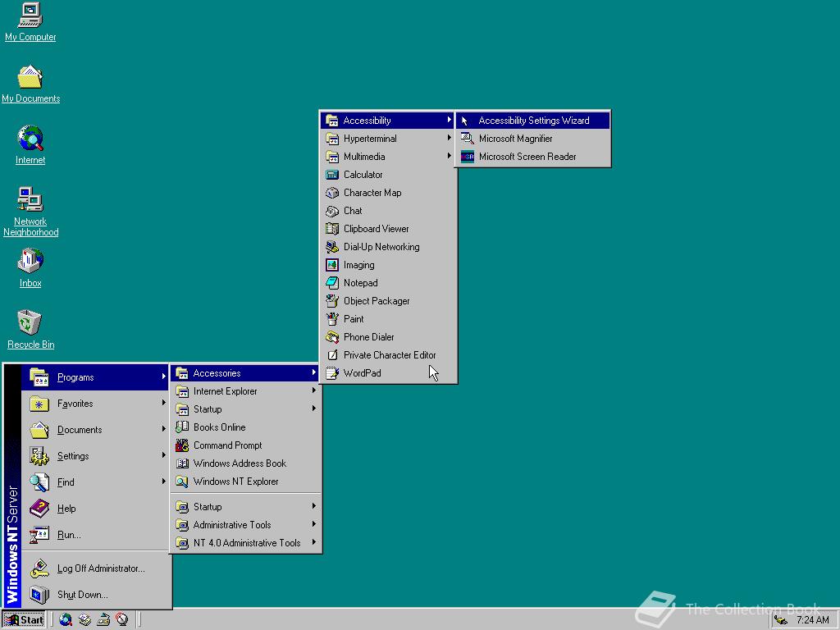Open Character Map
The width and height of the screenshot is (840, 630).
click(388, 193)
